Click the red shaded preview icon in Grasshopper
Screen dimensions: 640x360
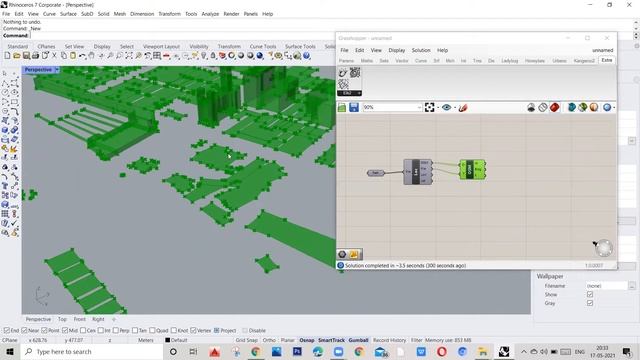coord(554,107)
